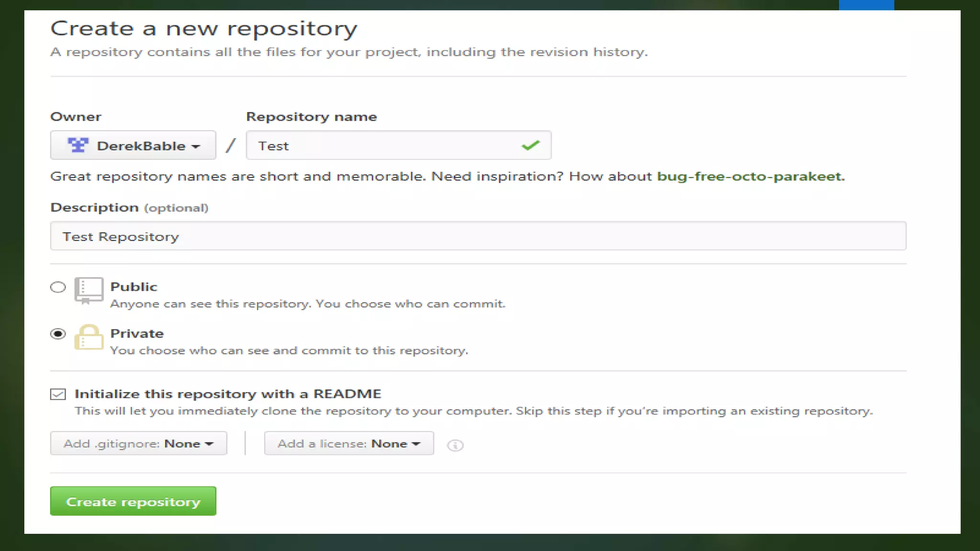Use suggested name bug-free-octo-parakeet
Viewport: 980px width, 551px height.
pos(749,176)
